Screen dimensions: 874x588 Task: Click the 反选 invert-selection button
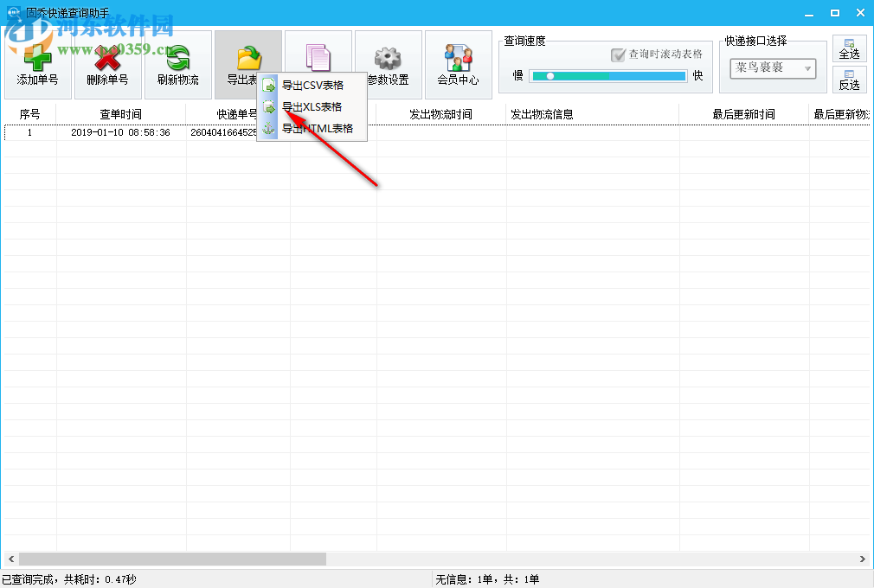tap(849, 80)
